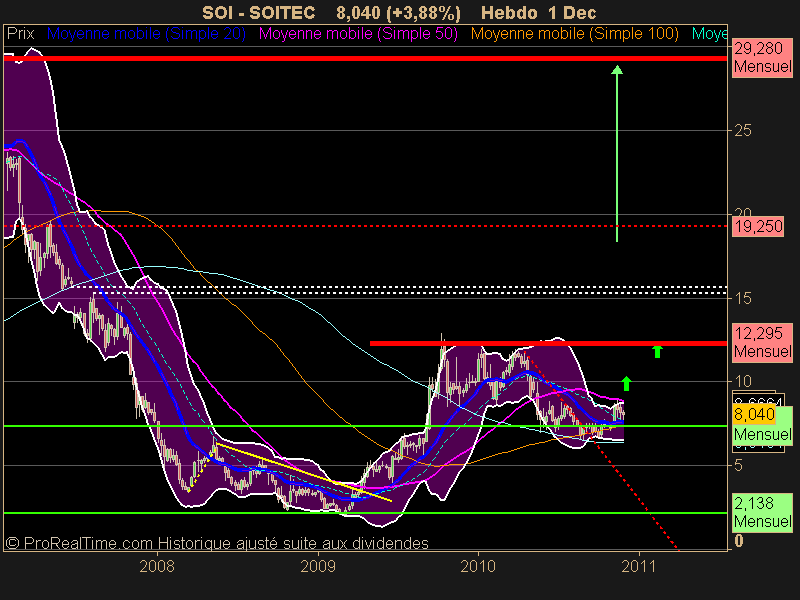
Task: Click the 12,295 Mensuel price label
Action: tap(762, 342)
